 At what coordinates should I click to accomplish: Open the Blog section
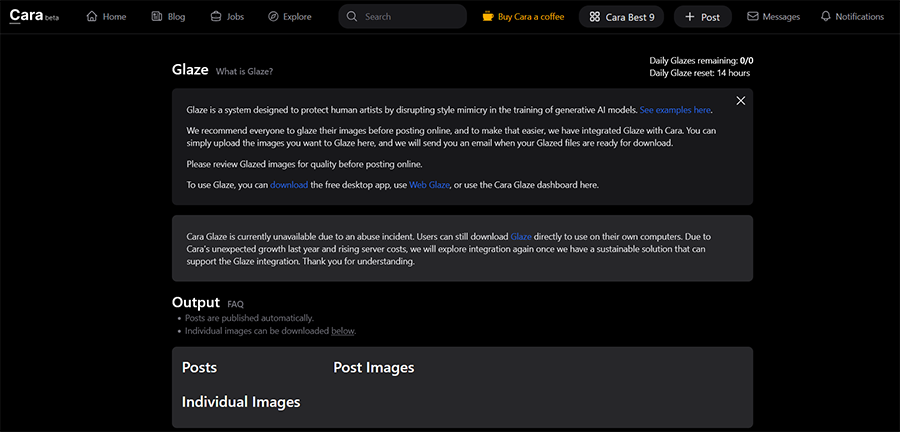point(168,17)
